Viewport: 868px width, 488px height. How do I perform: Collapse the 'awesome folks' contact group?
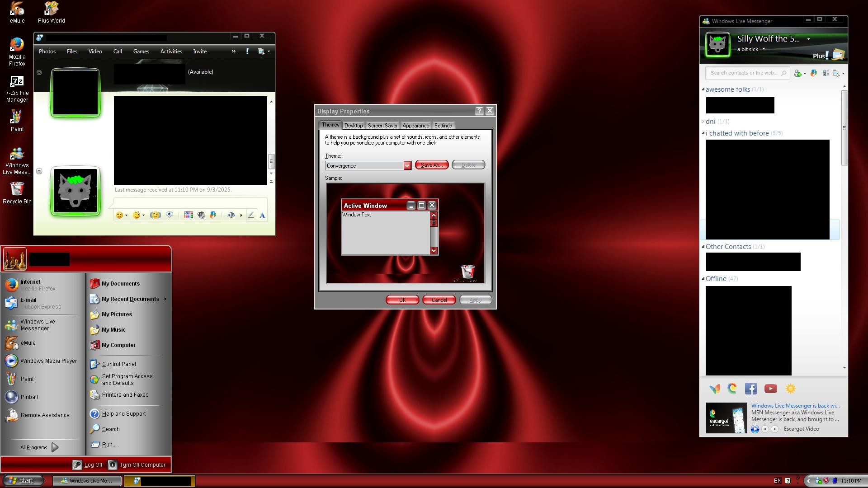tap(703, 89)
